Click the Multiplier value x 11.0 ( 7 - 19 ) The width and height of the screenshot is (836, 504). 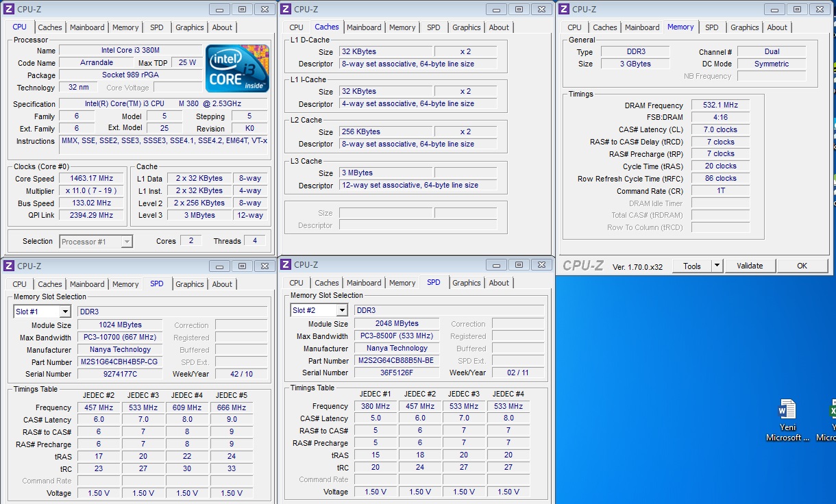90,190
